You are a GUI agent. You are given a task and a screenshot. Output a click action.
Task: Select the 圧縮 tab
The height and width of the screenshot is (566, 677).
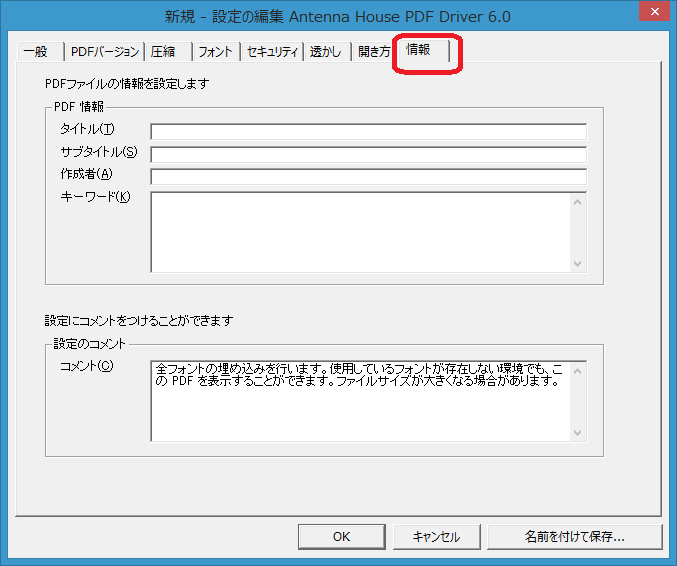tap(168, 52)
